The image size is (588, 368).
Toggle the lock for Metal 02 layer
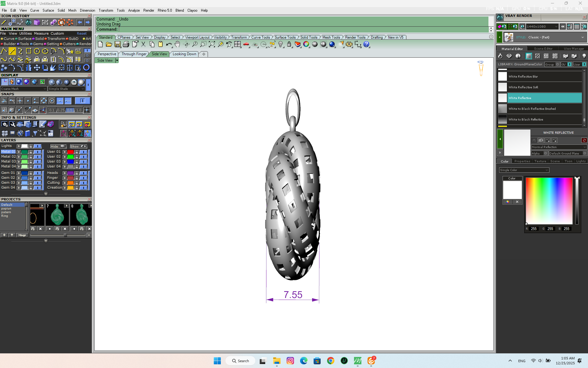pyautogui.click(x=31, y=157)
